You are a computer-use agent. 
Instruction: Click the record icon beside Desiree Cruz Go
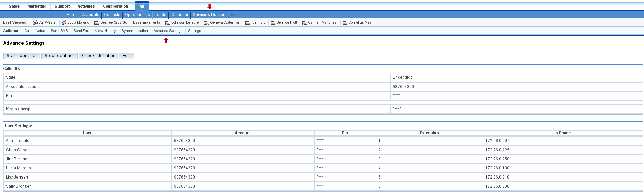pyautogui.click(x=97, y=23)
